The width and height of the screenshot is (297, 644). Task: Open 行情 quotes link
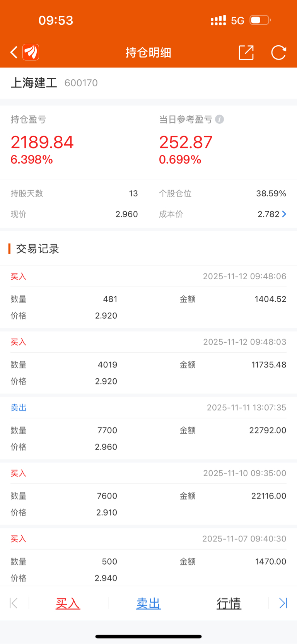[x=229, y=603]
